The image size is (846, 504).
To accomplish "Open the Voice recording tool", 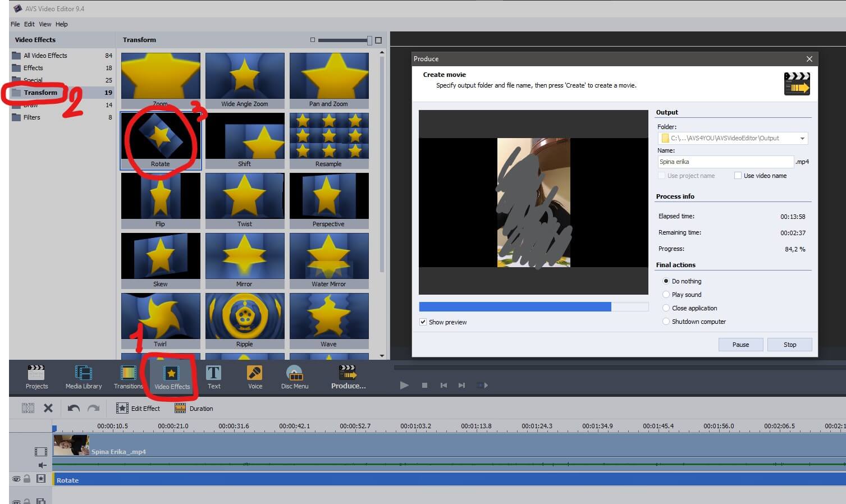I will click(255, 377).
